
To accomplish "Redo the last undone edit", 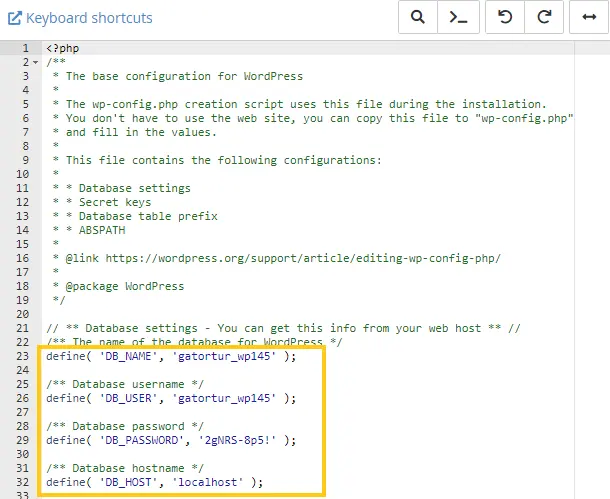I will 544,17.
